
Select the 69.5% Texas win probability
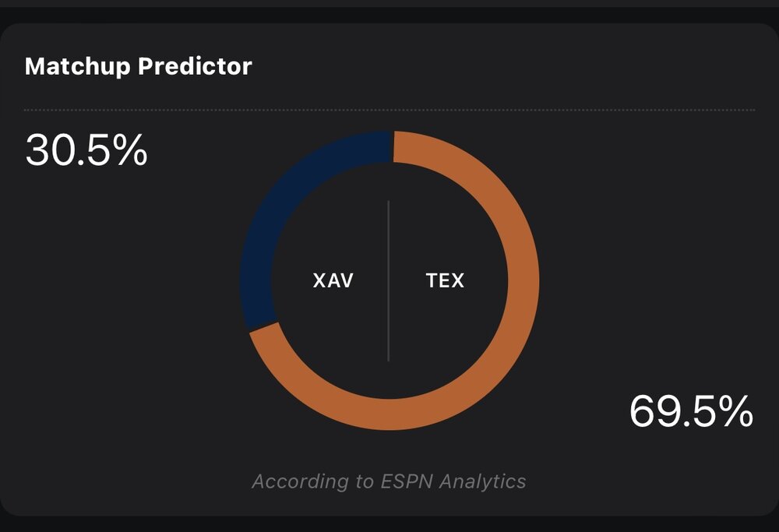click(x=691, y=410)
